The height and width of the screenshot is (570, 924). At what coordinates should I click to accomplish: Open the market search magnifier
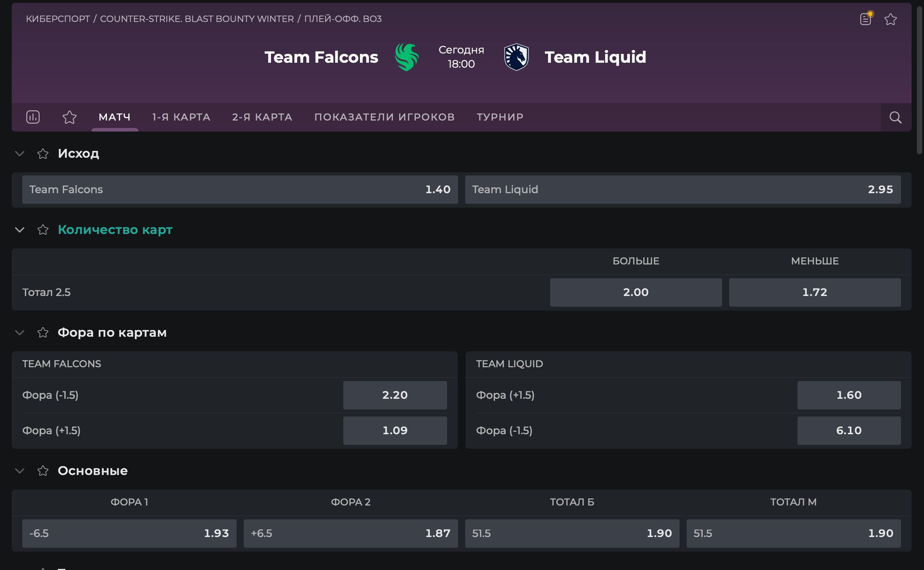pyautogui.click(x=895, y=118)
